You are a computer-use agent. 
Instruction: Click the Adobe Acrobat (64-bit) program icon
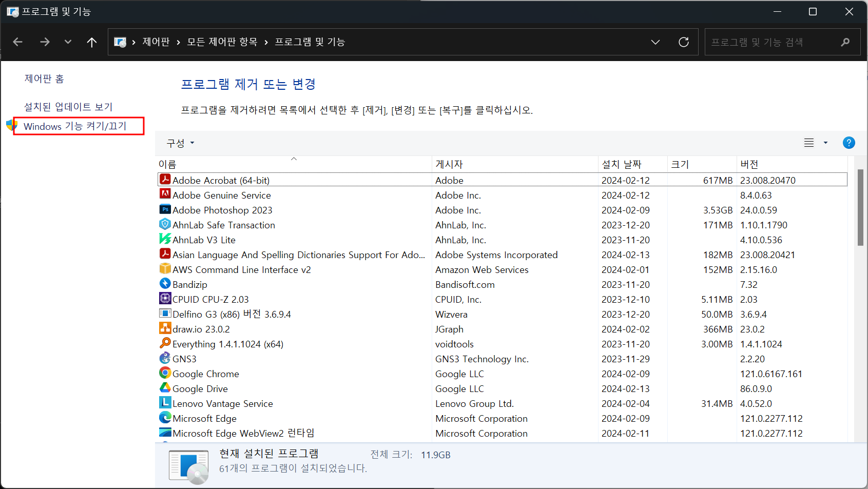(165, 180)
